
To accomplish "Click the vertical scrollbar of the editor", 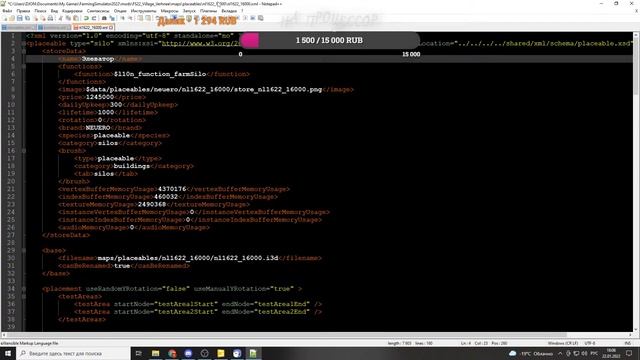I will (636, 182).
